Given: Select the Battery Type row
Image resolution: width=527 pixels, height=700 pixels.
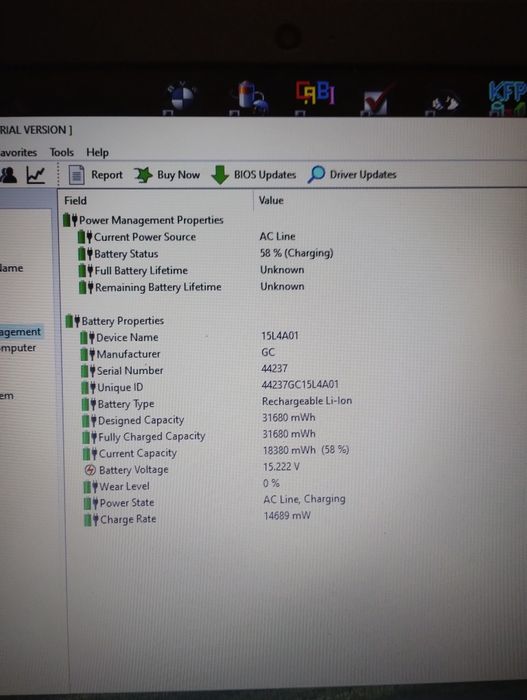Looking at the screenshot, I should click(217, 403).
